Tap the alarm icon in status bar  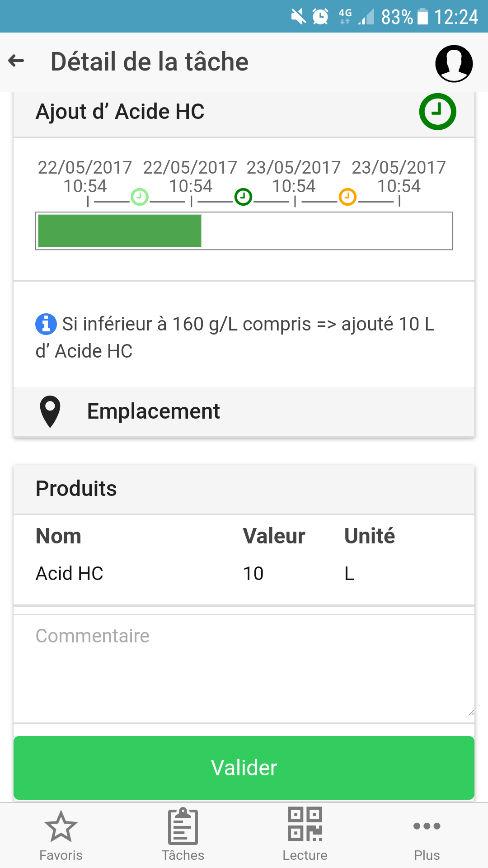pos(320,17)
